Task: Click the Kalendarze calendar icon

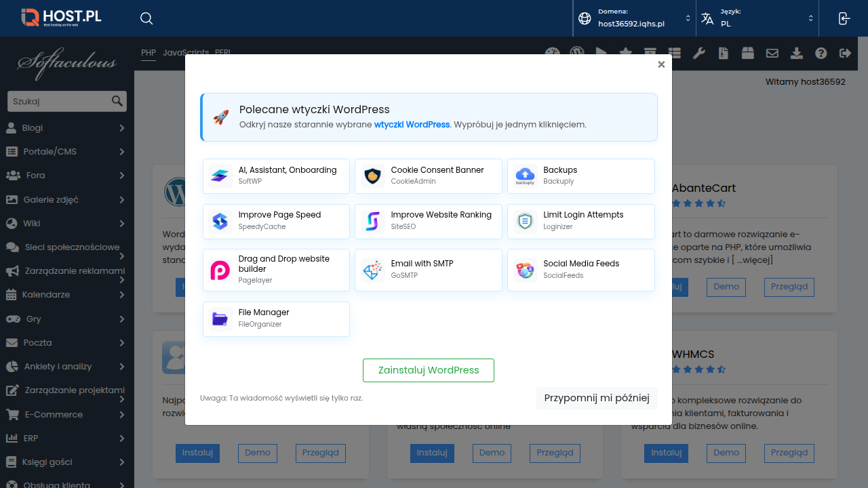Action: click(x=11, y=295)
